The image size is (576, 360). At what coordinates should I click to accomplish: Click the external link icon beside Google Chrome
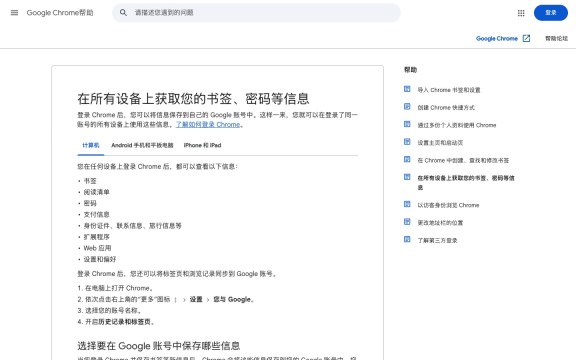pos(526,38)
